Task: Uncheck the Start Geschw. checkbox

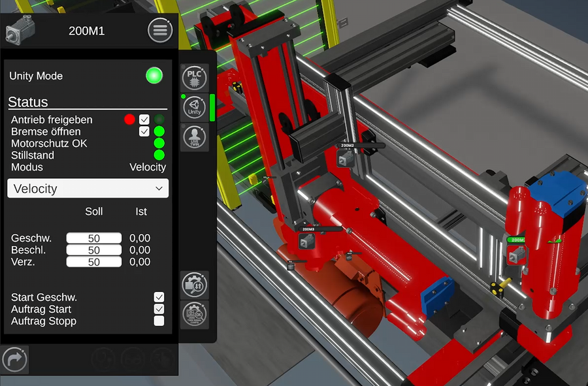Action: (159, 297)
